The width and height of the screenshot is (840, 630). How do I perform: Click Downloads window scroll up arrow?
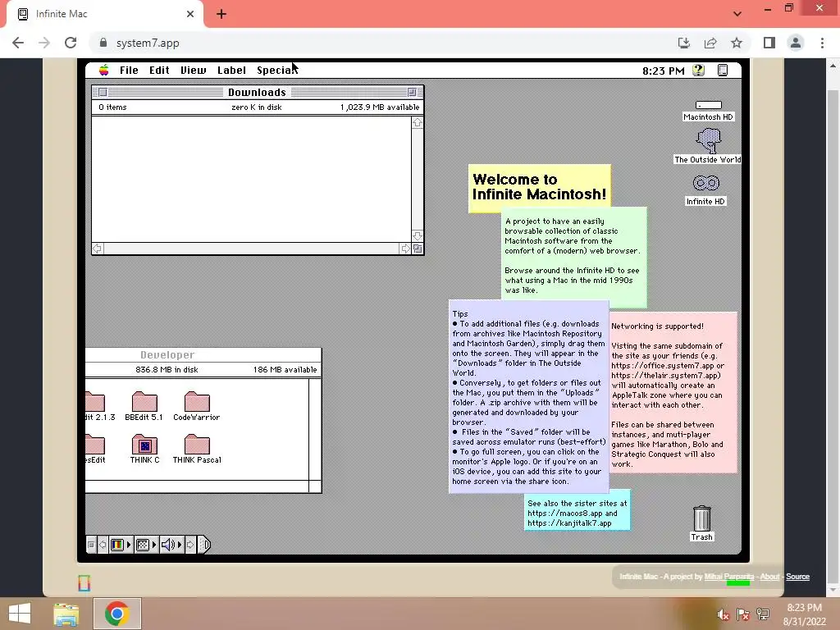418,123
